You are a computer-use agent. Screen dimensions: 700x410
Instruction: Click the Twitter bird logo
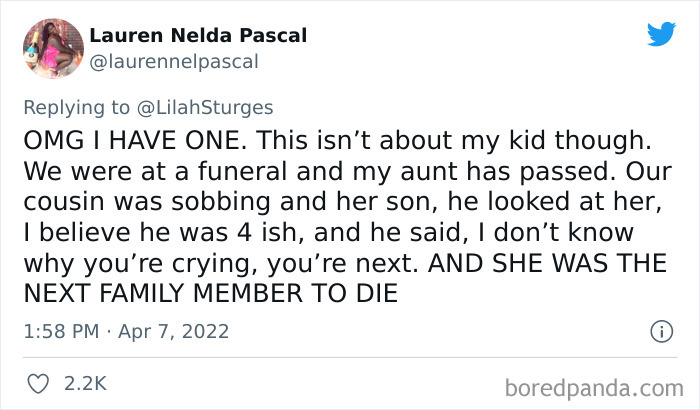click(661, 35)
